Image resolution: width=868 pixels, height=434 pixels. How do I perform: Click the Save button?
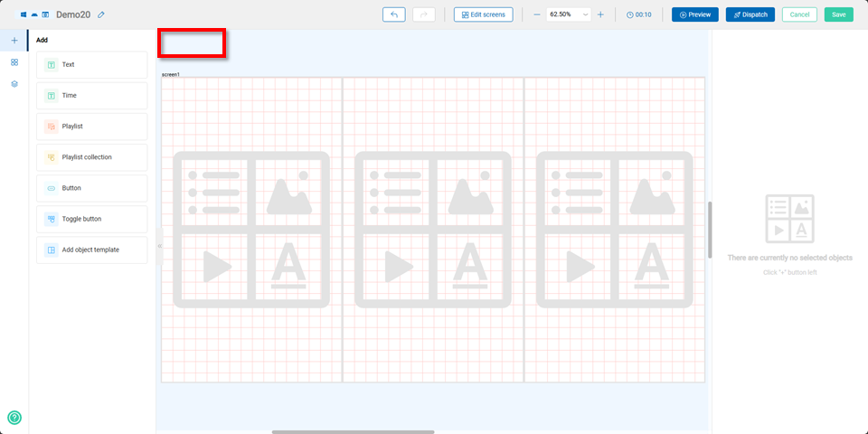(839, 15)
